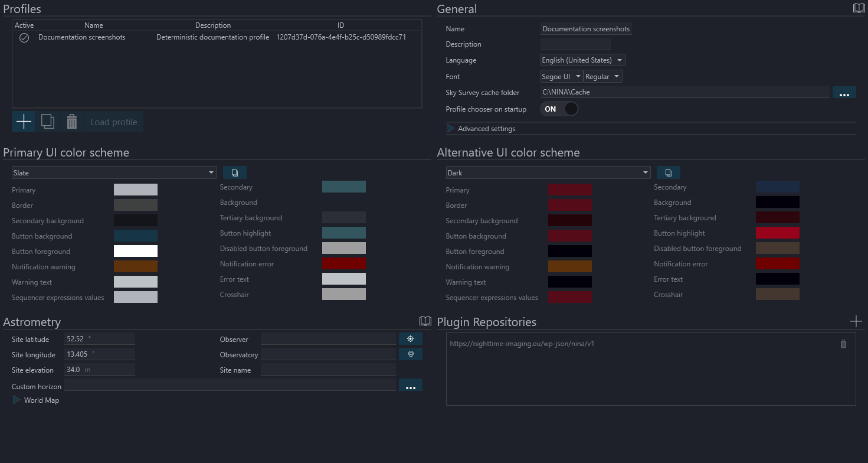
Task: Open the Regular font style dropdown
Action: click(603, 77)
